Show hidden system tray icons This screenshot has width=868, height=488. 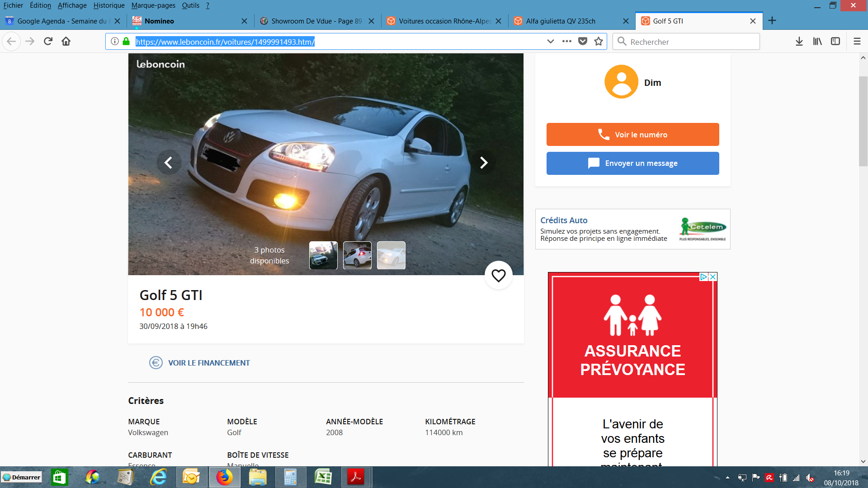727,477
